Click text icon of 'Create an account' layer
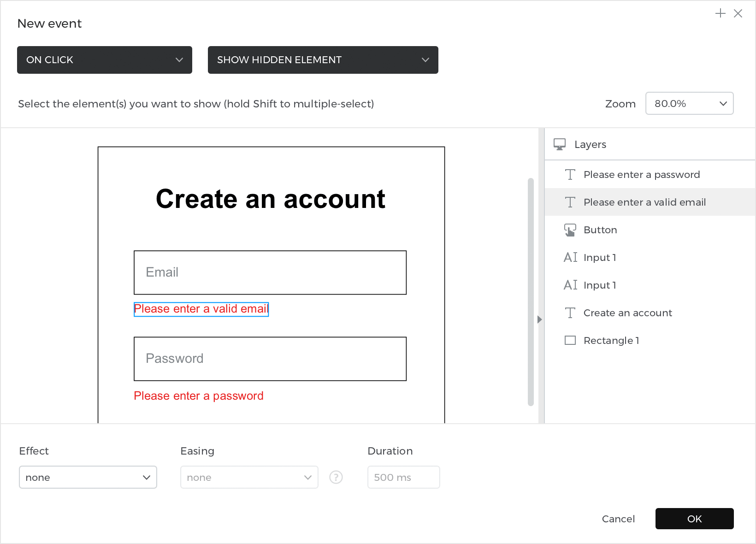This screenshot has height=544, width=756. point(570,313)
